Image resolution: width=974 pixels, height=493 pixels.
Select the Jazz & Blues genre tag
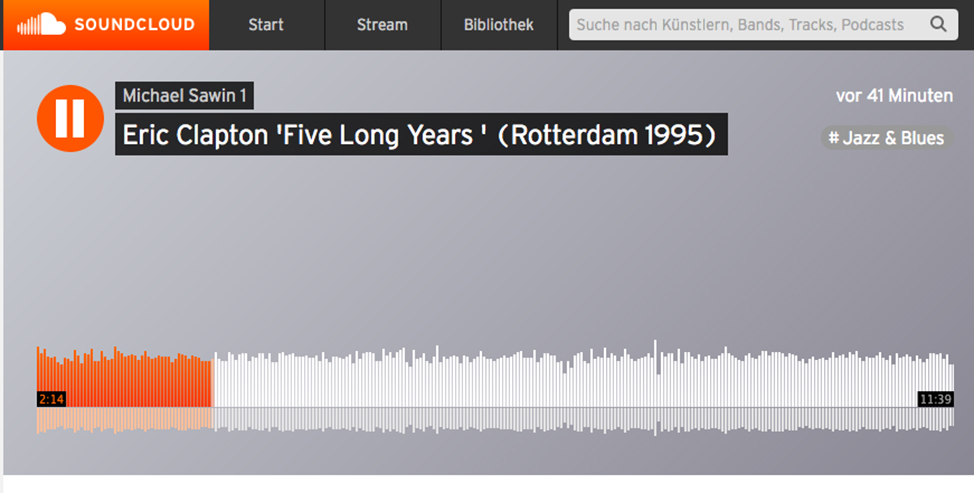[886, 138]
